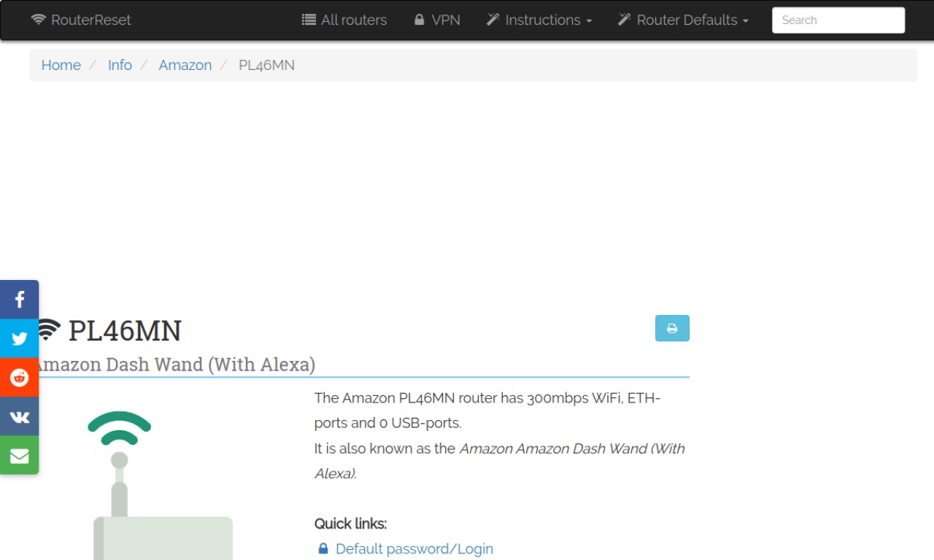Click the Search input field
The width and height of the screenshot is (934, 560).
click(838, 20)
